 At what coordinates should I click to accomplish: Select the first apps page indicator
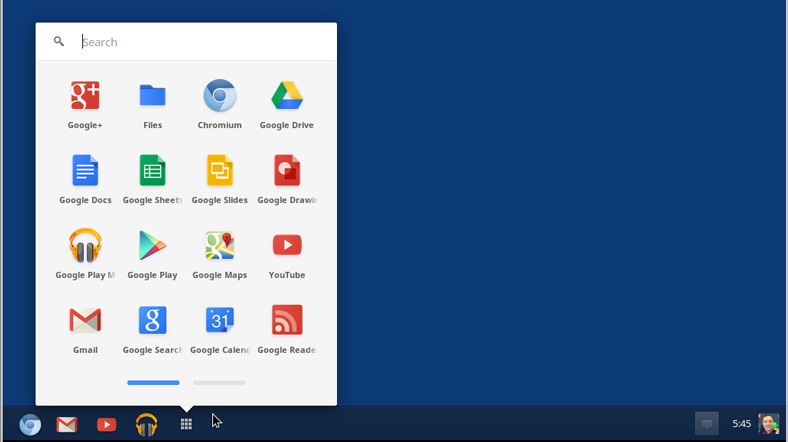[153, 383]
